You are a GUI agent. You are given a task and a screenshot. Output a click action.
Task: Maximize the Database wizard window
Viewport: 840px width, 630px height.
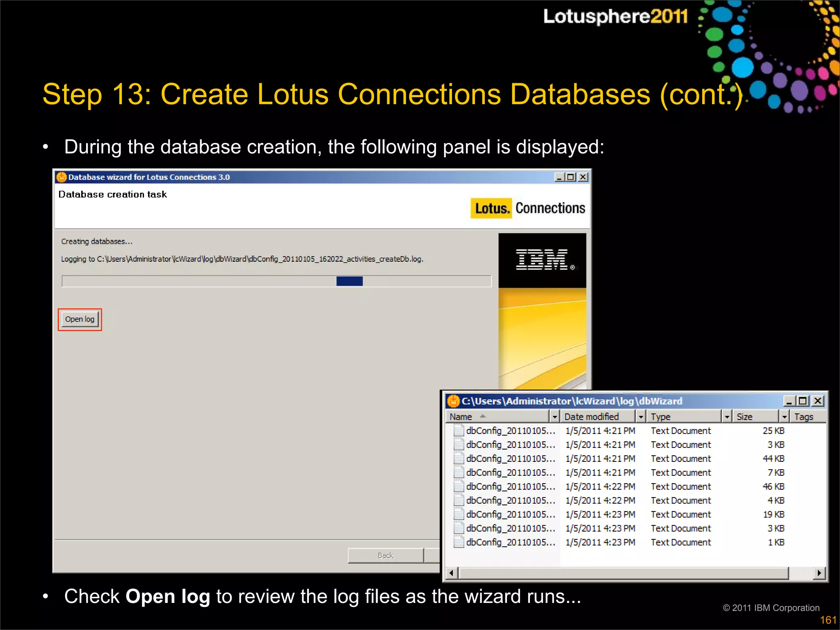(x=571, y=177)
